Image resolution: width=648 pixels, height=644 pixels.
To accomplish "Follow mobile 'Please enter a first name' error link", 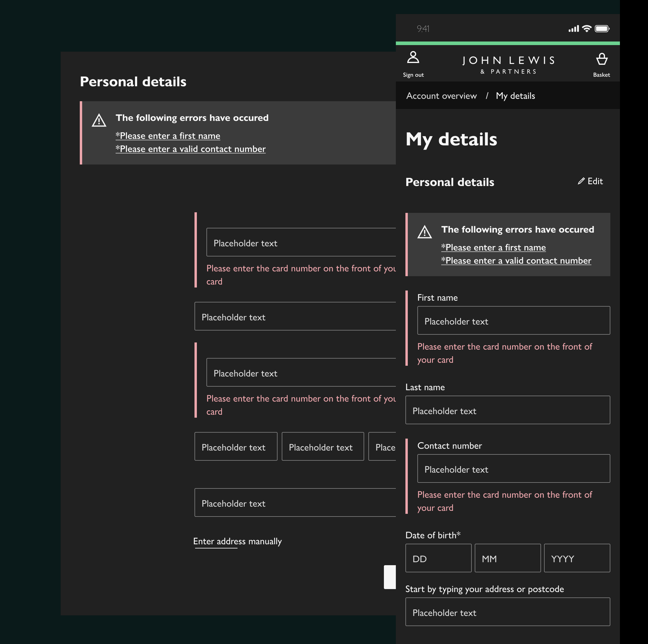I will pyautogui.click(x=493, y=248).
